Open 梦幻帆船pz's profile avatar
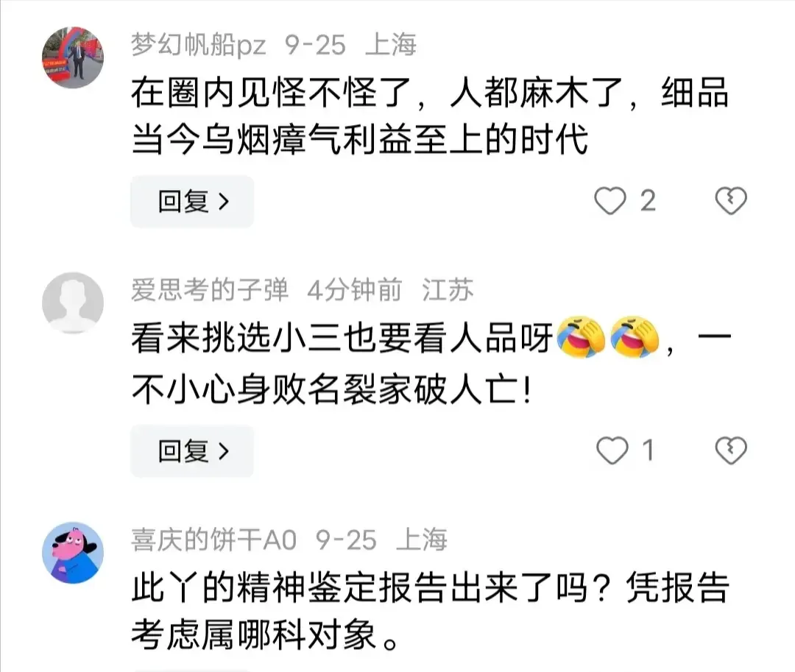 click(72, 57)
